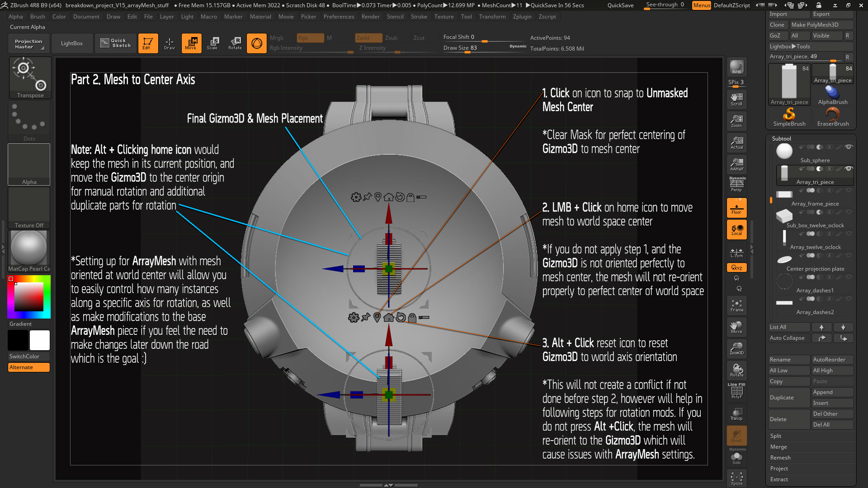
Task: Toggle Persp perspective view
Action: pos(736,185)
